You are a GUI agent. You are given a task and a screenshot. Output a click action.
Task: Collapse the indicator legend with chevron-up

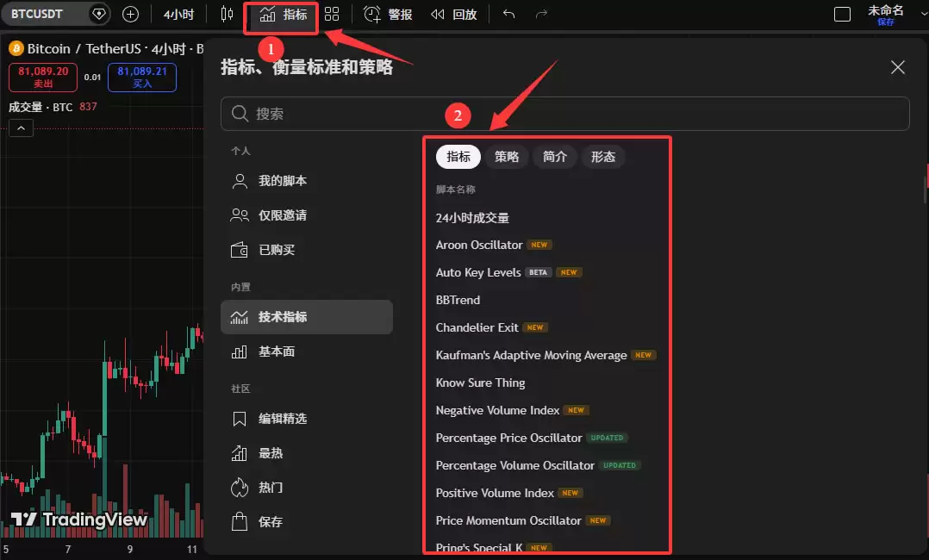pyautogui.click(x=21, y=128)
